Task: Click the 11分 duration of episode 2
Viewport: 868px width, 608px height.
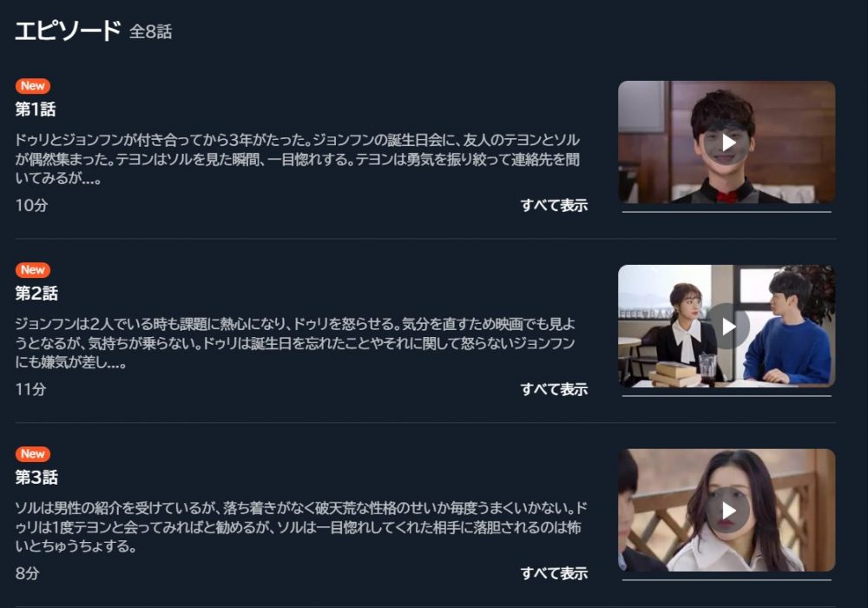Action: pyautogui.click(x=30, y=389)
